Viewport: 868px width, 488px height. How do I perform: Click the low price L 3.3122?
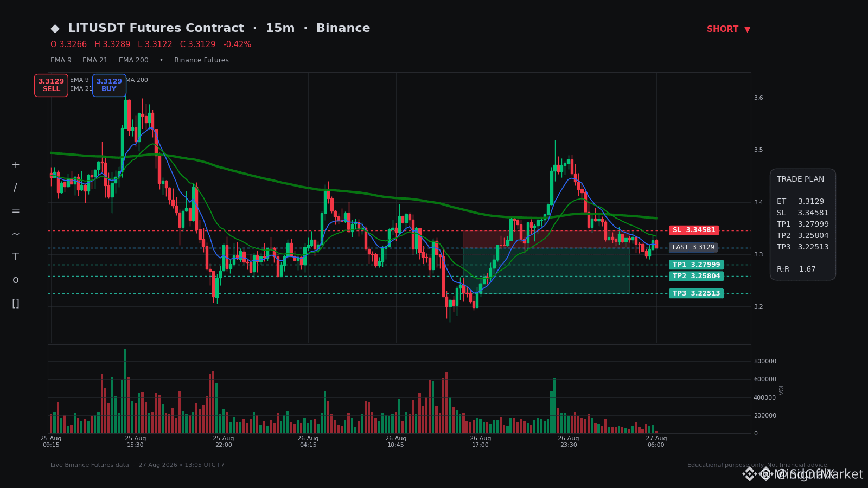click(155, 44)
